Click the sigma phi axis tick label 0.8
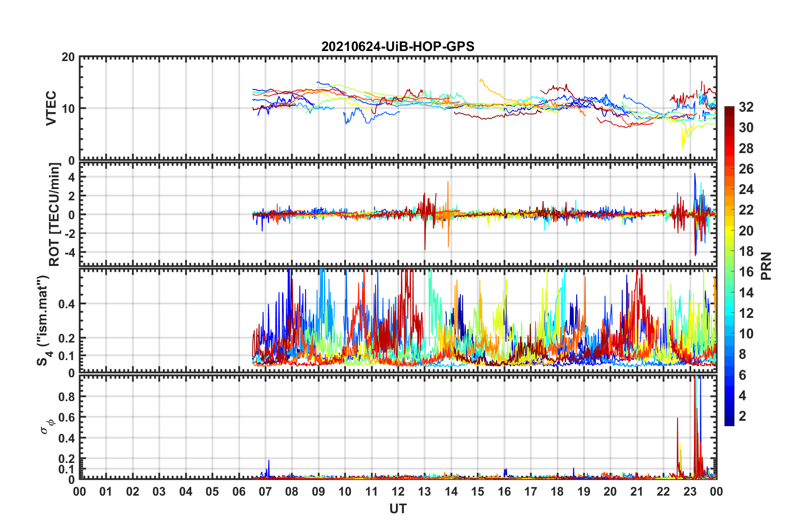The image size is (796, 532). pos(67,396)
